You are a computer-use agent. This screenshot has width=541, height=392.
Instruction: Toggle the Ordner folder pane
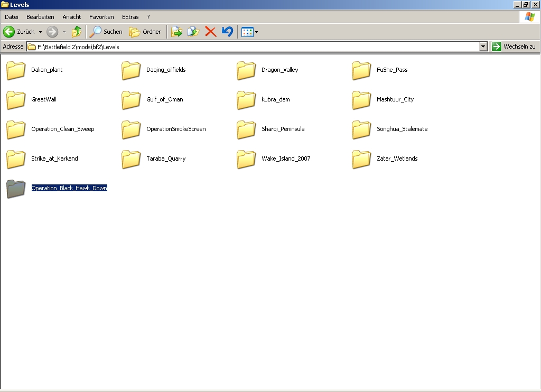(145, 32)
